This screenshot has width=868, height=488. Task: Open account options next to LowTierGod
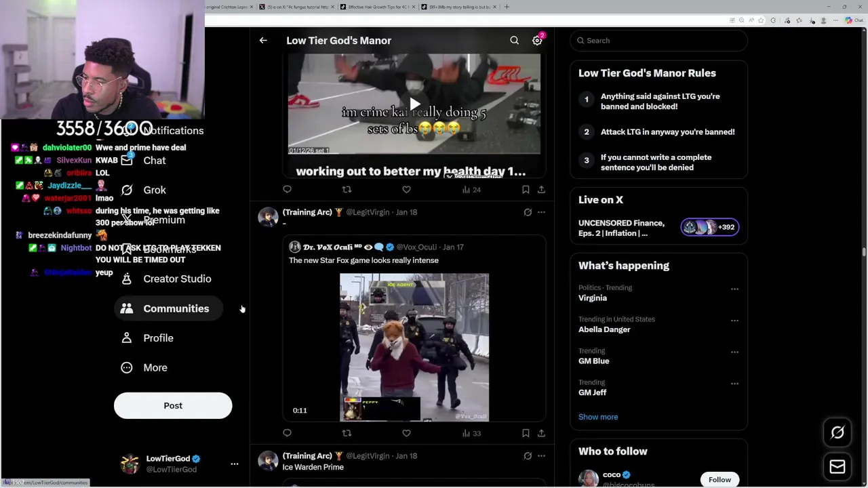point(235,464)
